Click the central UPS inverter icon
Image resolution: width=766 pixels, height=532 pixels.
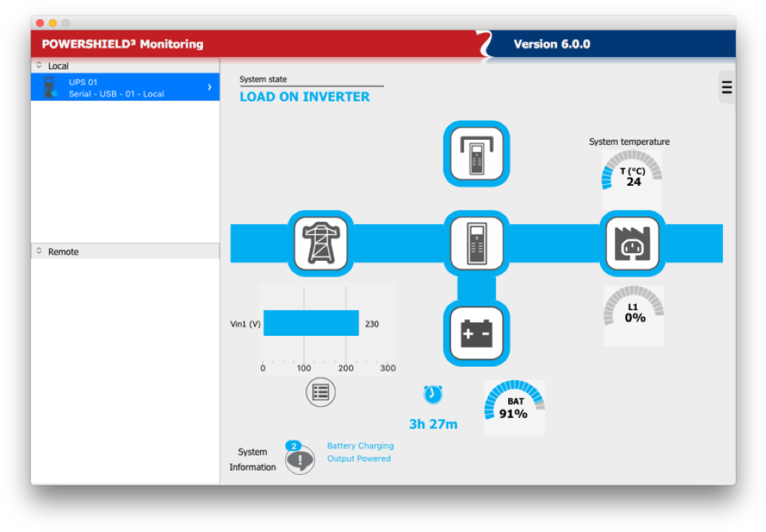coord(476,243)
